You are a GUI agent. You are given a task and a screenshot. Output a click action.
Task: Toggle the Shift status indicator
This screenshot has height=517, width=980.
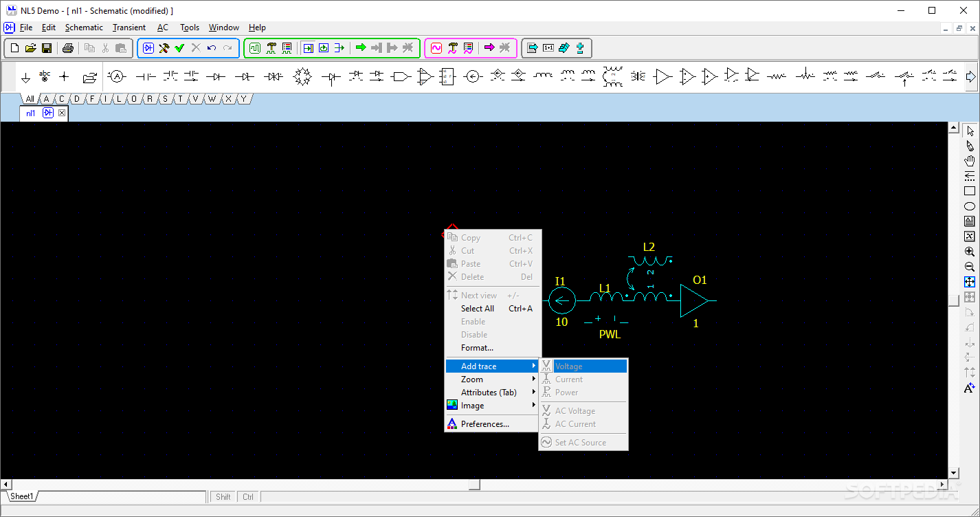[x=223, y=497]
